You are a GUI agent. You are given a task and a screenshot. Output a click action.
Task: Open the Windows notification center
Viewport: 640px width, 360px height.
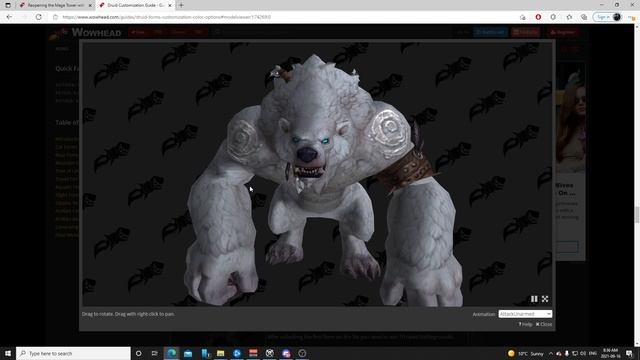pyautogui.click(x=630, y=353)
